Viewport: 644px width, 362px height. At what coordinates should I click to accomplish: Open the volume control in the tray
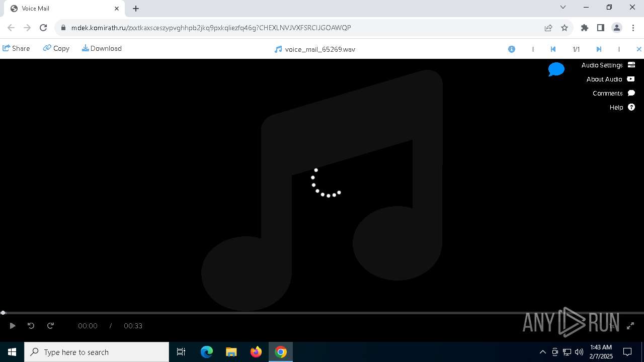(579, 352)
